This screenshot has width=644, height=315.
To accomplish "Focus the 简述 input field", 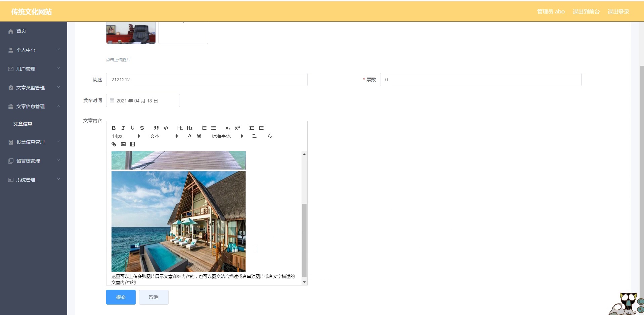I will click(207, 80).
